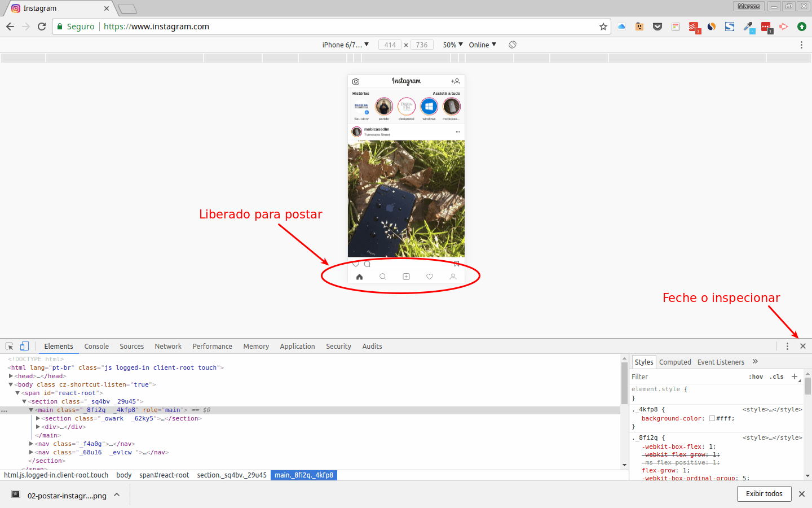Open the 50% zoom dropdown
Viewport: 812px width, 508px height.
[452, 45]
